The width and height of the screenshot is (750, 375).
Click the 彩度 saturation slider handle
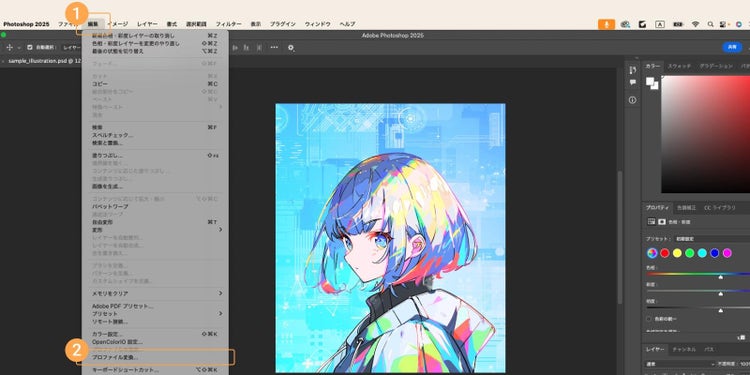pyautogui.click(x=721, y=294)
